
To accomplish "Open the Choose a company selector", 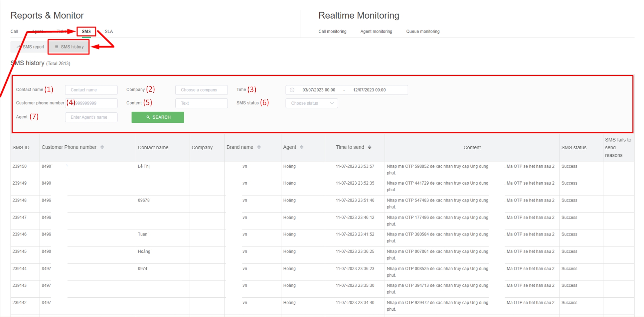I will coord(201,90).
